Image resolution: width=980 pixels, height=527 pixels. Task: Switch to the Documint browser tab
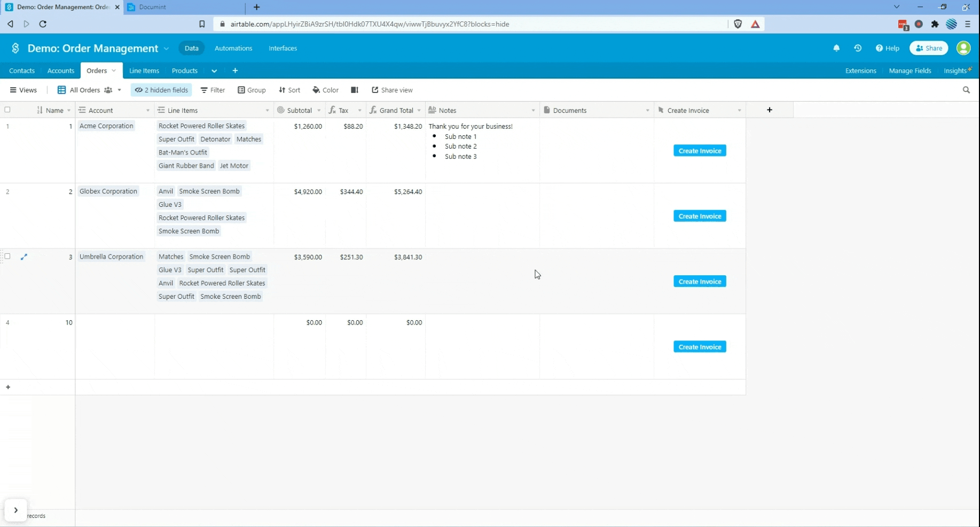click(x=185, y=7)
